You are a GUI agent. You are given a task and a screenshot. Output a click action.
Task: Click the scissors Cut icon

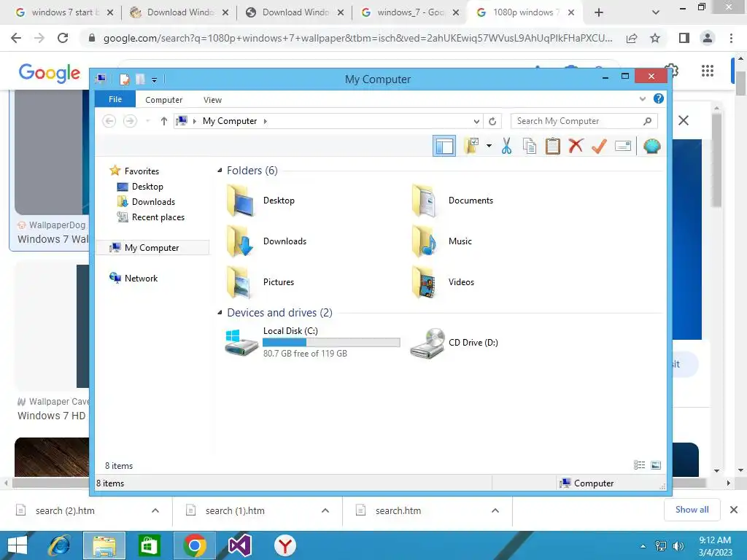506,146
